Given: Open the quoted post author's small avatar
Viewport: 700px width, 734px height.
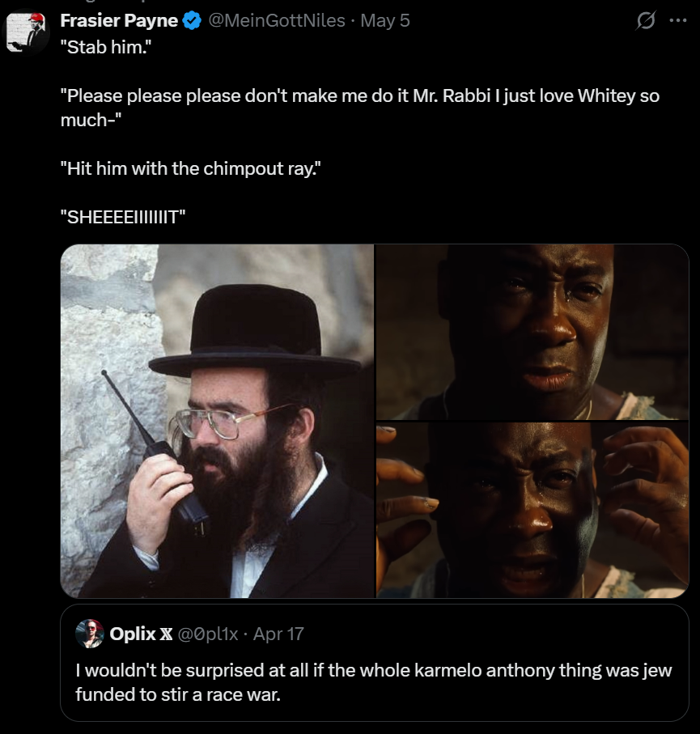Looking at the screenshot, I should pos(89,633).
